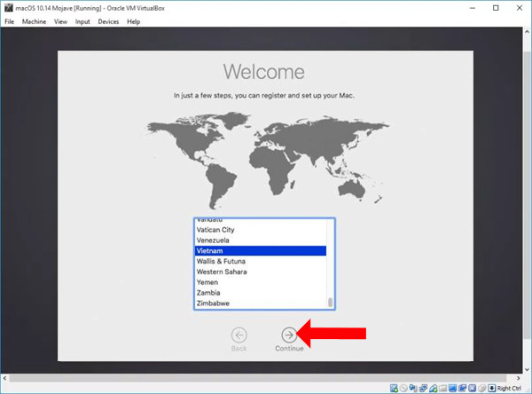Select Wallis & Futuna in country list

(x=260, y=261)
